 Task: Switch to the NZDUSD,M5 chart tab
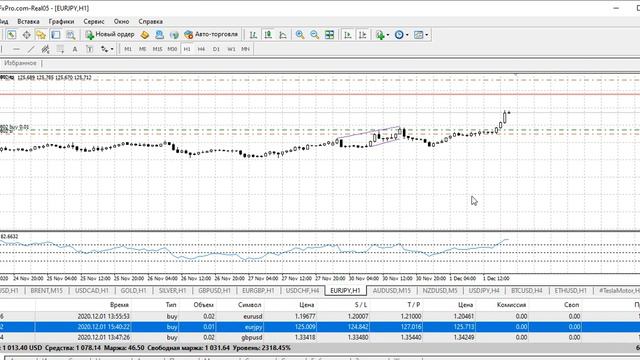click(440, 291)
